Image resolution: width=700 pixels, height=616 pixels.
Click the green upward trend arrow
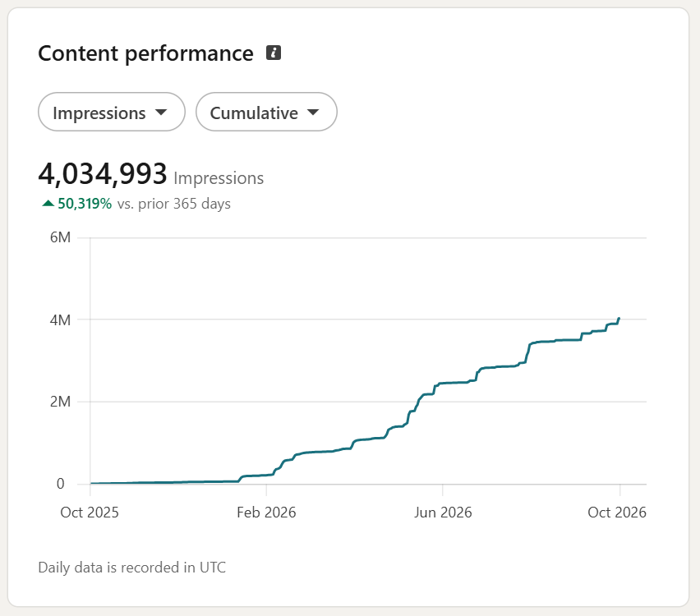48,204
